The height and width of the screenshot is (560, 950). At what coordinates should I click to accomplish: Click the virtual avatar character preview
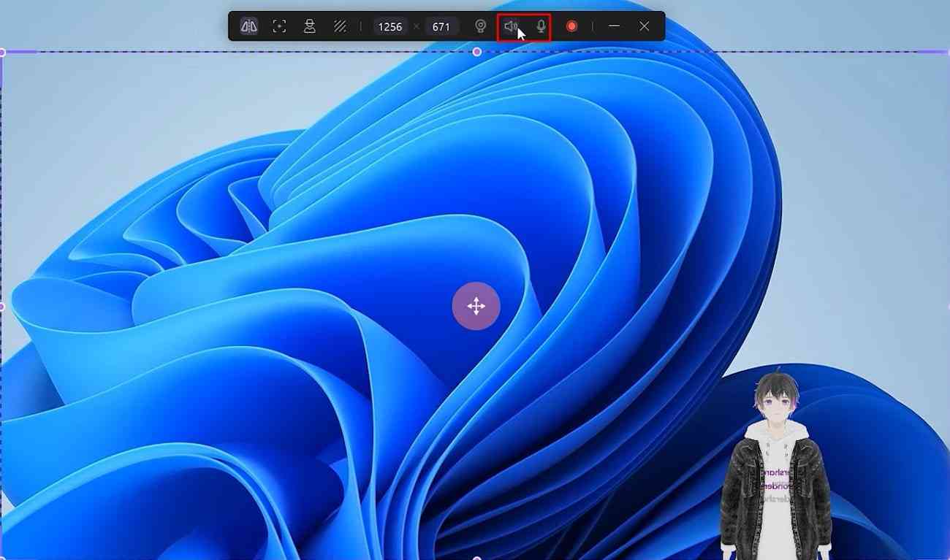point(775,462)
